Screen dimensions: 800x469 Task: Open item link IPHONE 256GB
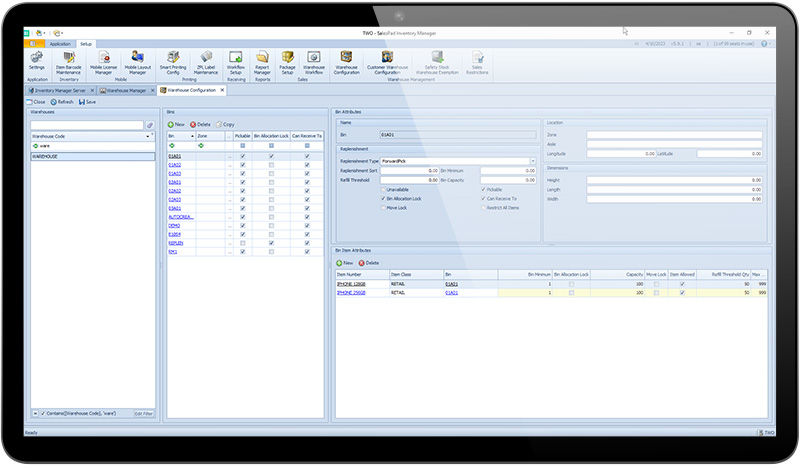click(351, 293)
